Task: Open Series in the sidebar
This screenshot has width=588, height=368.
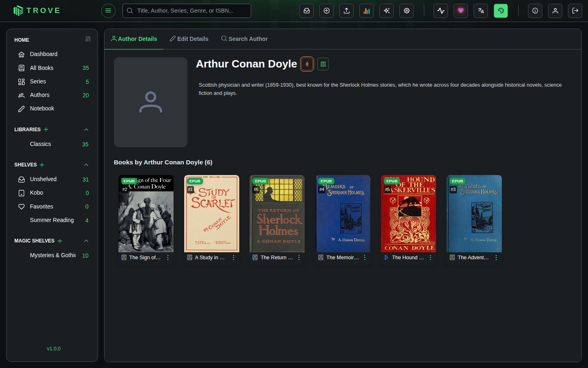Action: 52,81
